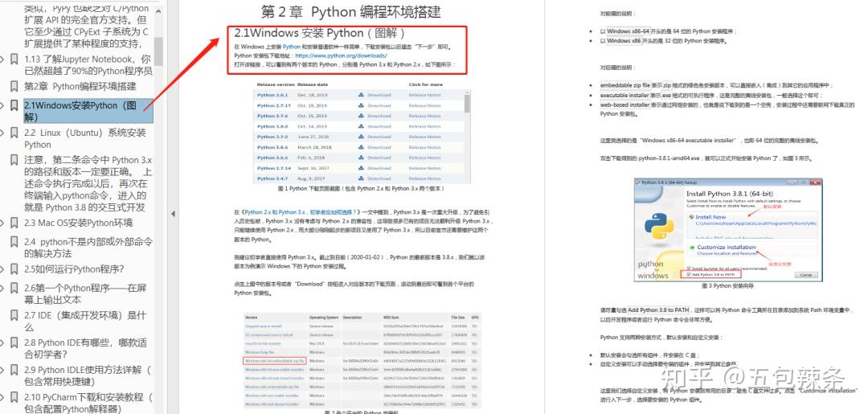Screen dimensions: 868x414
Task: Click caption 图 3 Python 安装向导
Action: [727, 285]
